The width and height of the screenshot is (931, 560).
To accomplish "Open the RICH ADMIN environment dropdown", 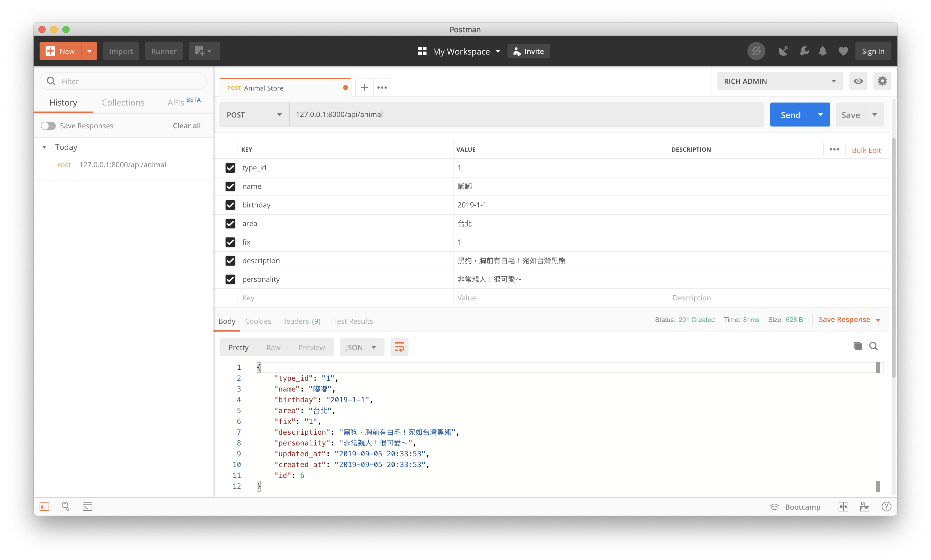I will click(x=780, y=81).
